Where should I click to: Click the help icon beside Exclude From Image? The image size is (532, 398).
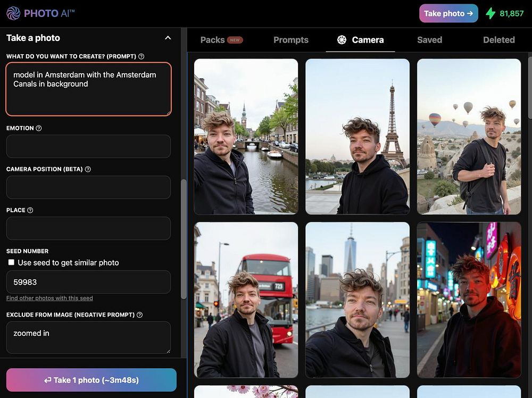[x=139, y=314]
